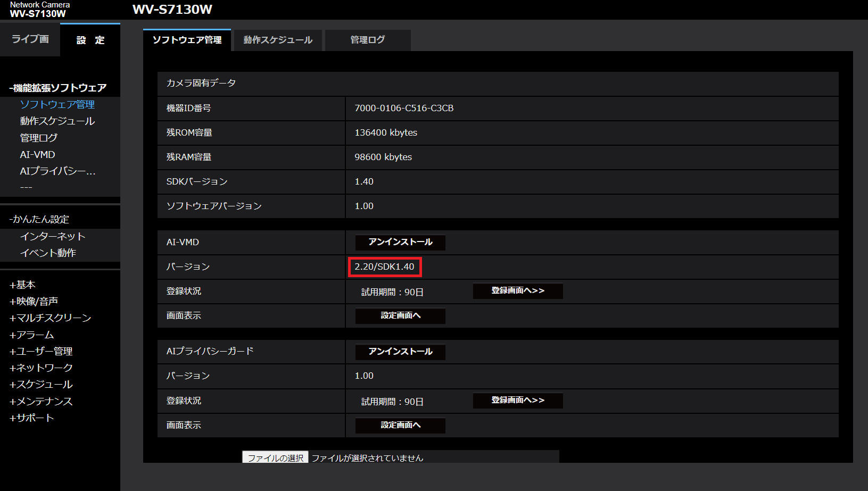This screenshot has width=868, height=491.
Task: Collapse the かんたん設定 sidebar section
Action: click(x=39, y=219)
